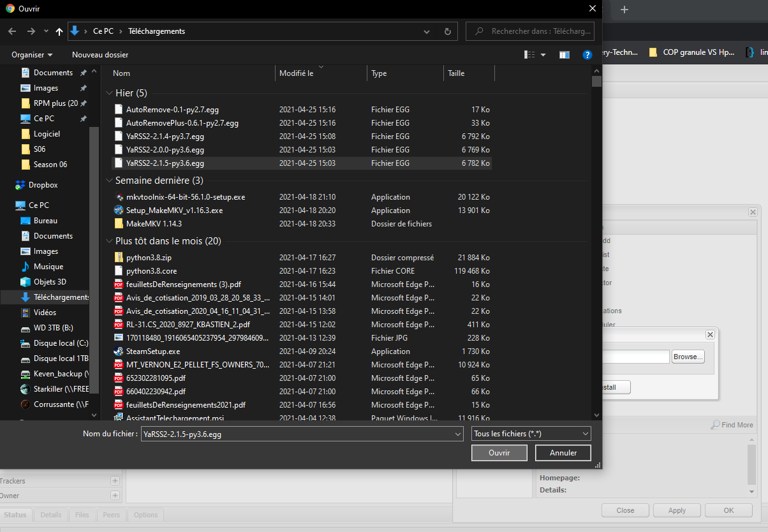Switch to the Status tab in Deluge
The height and width of the screenshot is (532, 768).
(x=15, y=515)
